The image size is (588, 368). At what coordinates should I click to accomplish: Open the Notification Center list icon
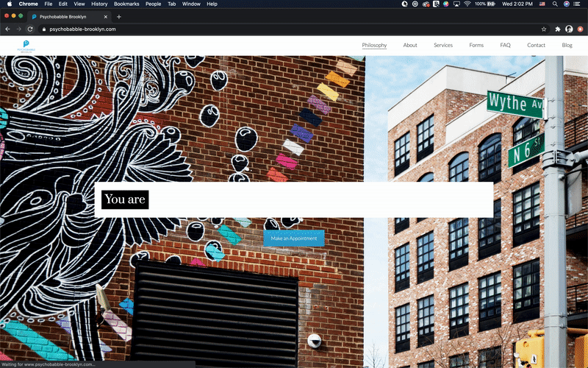[577, 4]
